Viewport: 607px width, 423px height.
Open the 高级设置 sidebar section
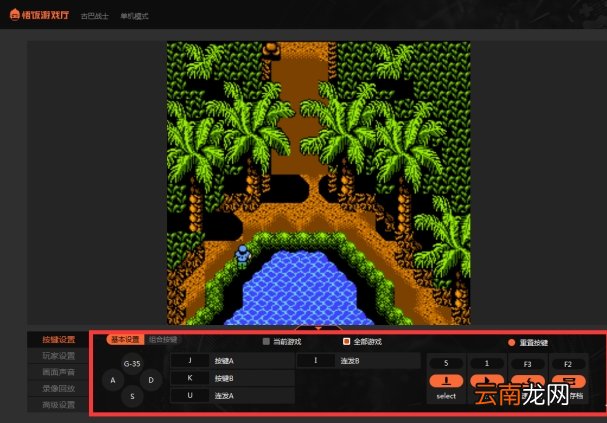click(x=58, y=404)
